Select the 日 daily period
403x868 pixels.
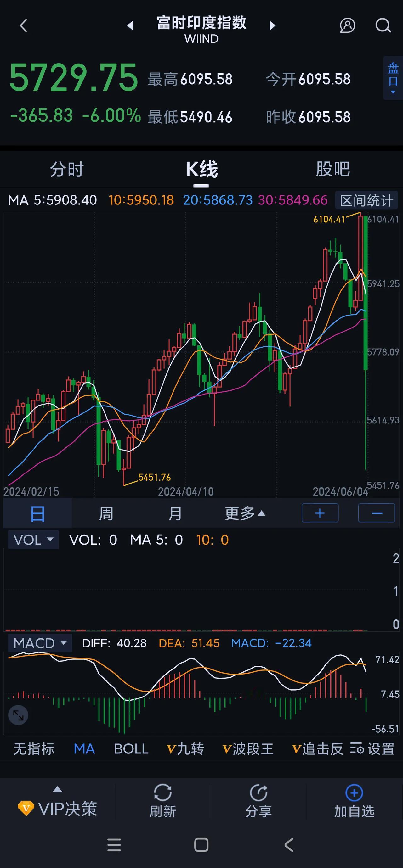[37, 514]
